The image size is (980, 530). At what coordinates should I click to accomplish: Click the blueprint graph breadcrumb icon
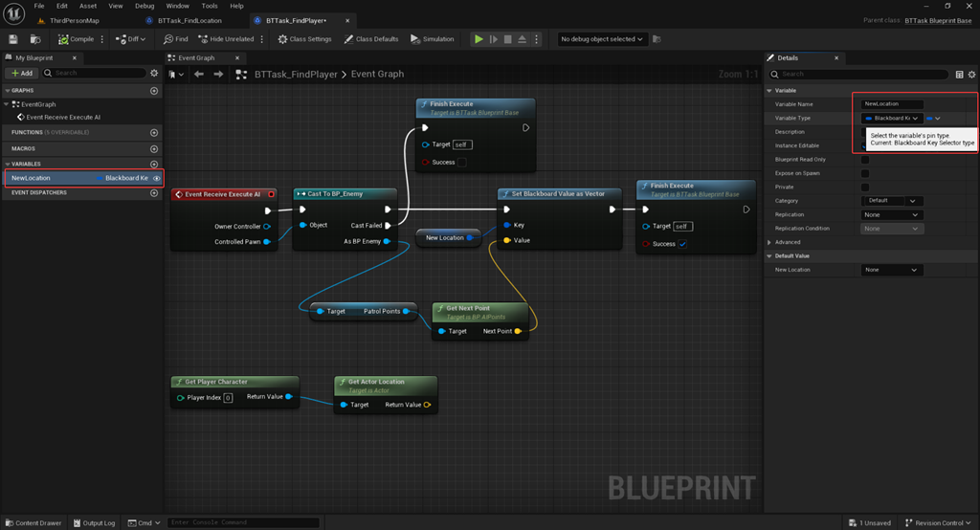241,75
